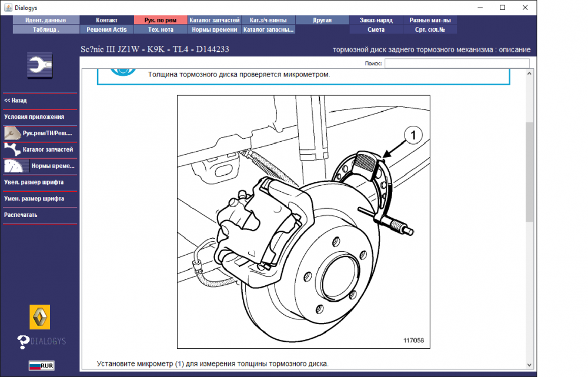Viewport: 588px width, 377px height.
Task: Click the Рук.рем/ТН/Реш manual icon
Action: pos(12,133)
